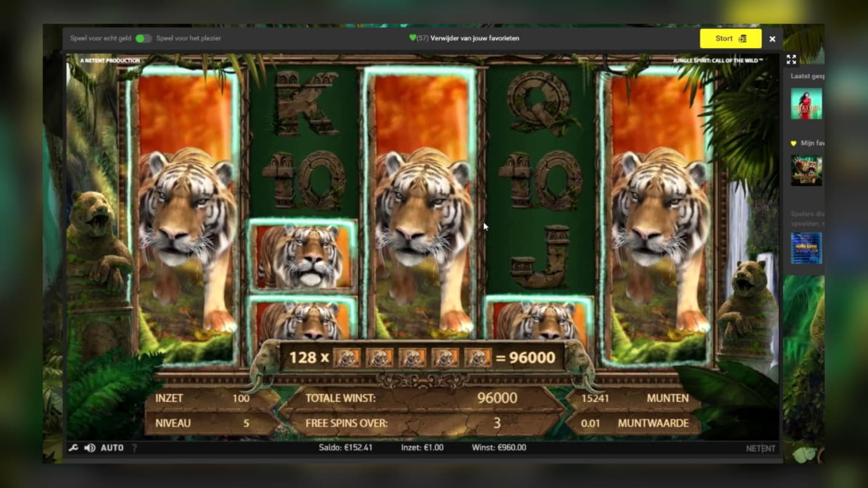The width and height of the screenshot is (868, 488).
Task: Click the Winst €960.00 status text
Action: tap(499, 448)
